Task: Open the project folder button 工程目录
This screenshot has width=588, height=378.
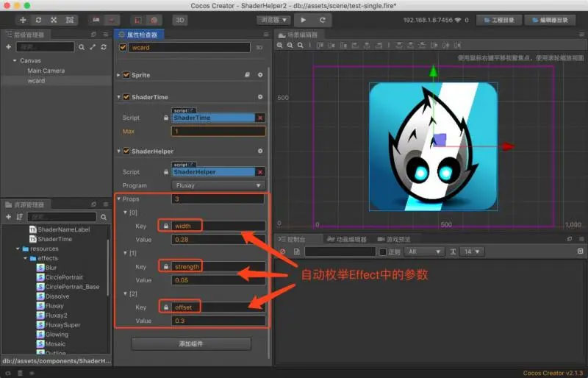Action: (499, 20)
